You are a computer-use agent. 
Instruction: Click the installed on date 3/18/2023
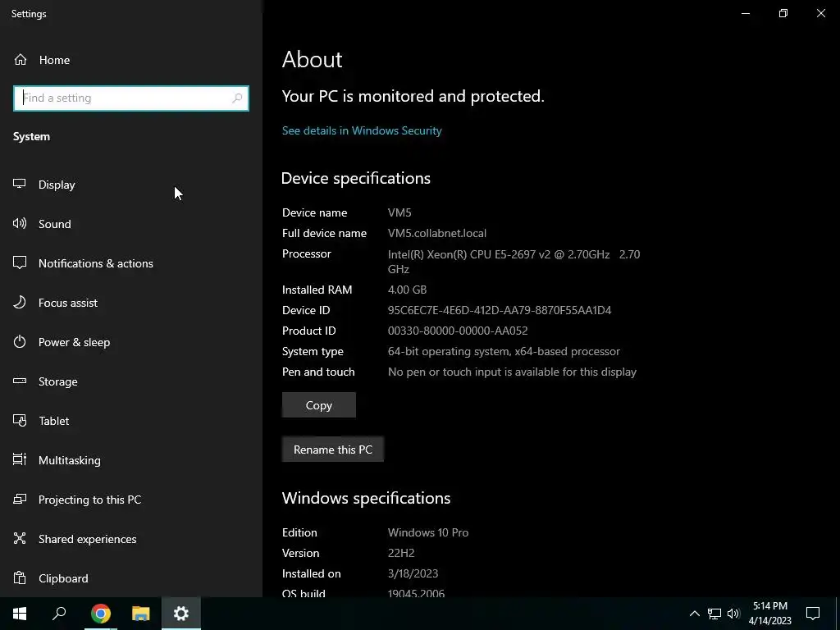[413, 573]
